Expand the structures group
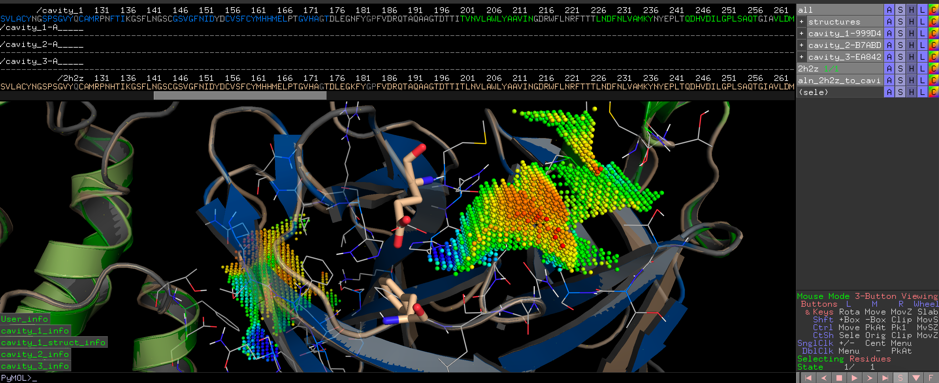The height and width of the screenshot is (383, 939). (x=801, y=22)
